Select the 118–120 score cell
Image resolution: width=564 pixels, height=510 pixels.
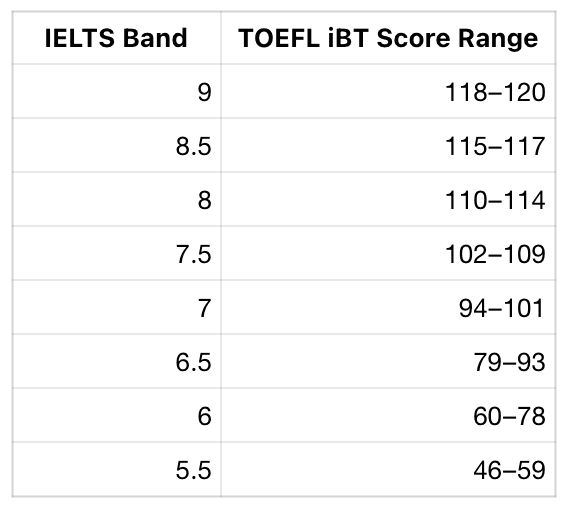coord(388,91)
